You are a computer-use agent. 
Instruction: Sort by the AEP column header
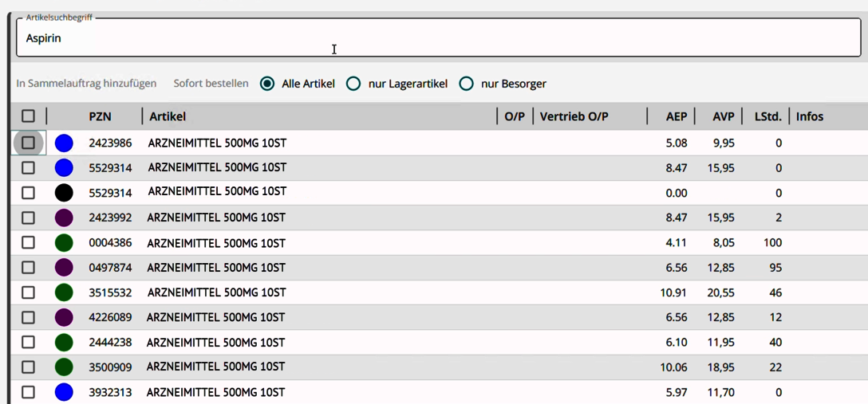676,116
